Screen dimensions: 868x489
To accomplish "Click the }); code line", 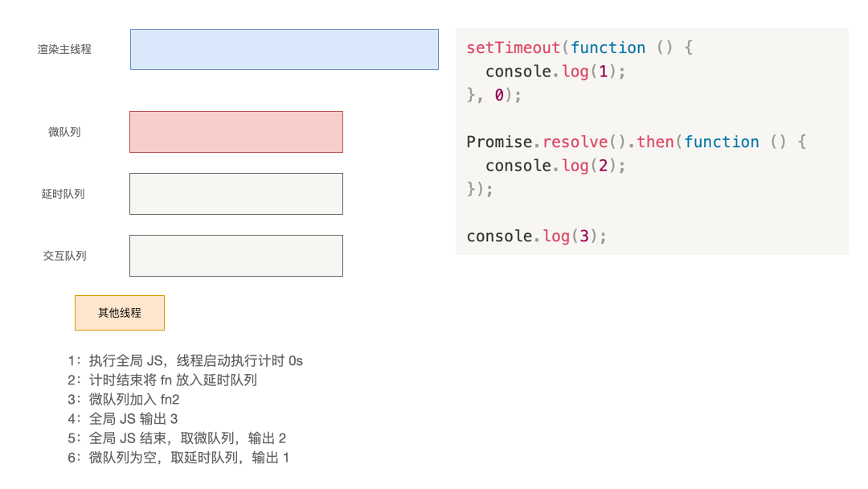I will coord(479,189).
